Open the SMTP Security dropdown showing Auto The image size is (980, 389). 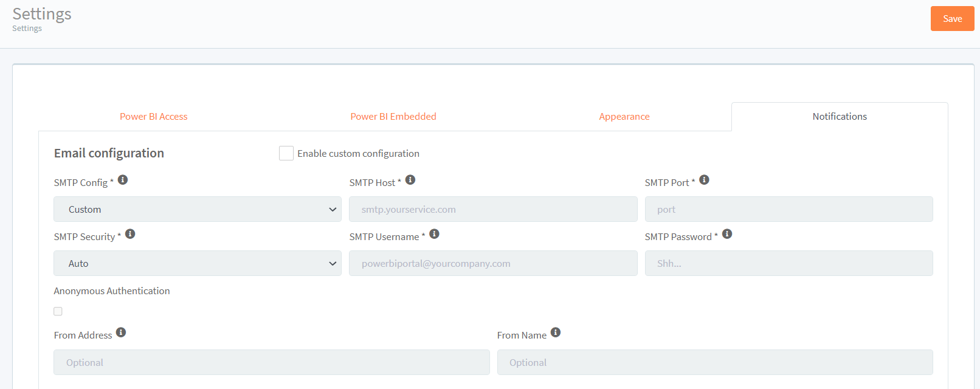coord(198,263)
